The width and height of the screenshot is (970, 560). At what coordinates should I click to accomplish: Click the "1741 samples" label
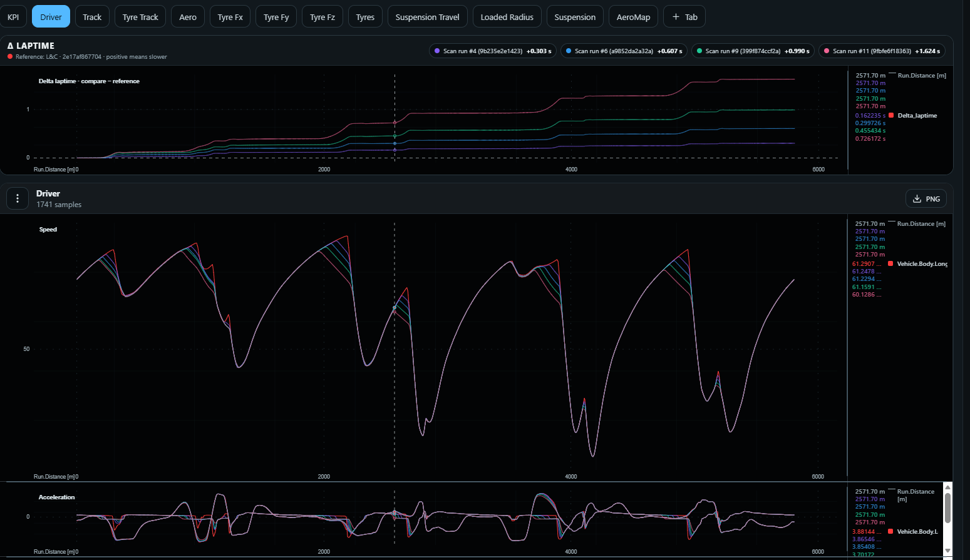pyautogui.click(x=59, y=205)
